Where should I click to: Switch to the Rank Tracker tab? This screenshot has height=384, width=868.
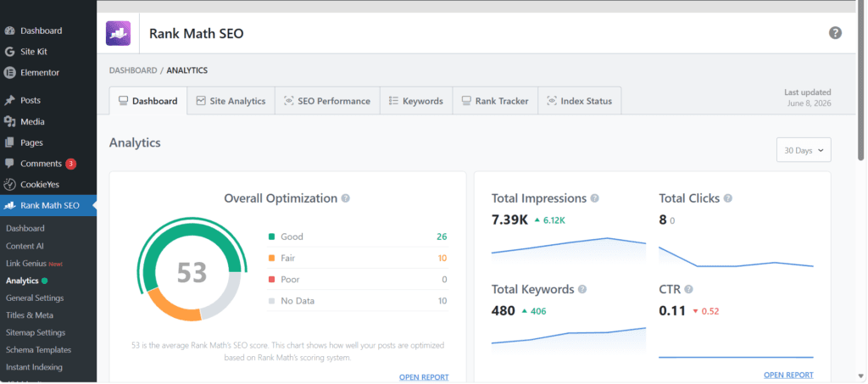[x=495, y=101]
